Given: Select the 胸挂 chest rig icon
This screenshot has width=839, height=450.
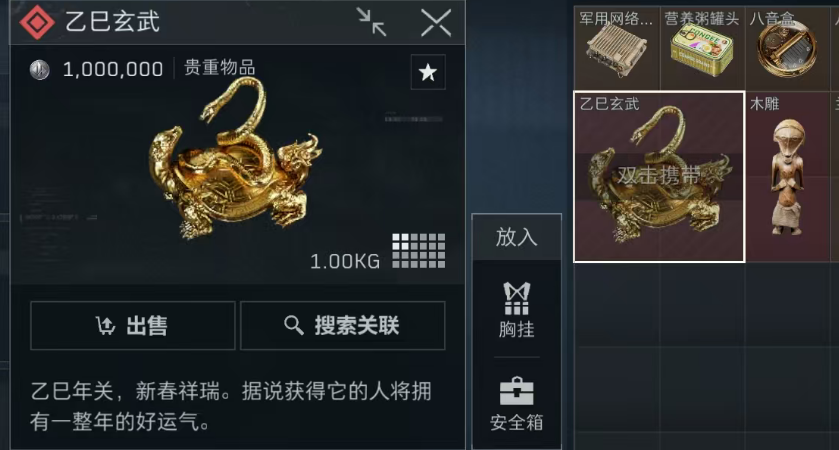Looking at the screenshot, I should (x=516, y=309).
